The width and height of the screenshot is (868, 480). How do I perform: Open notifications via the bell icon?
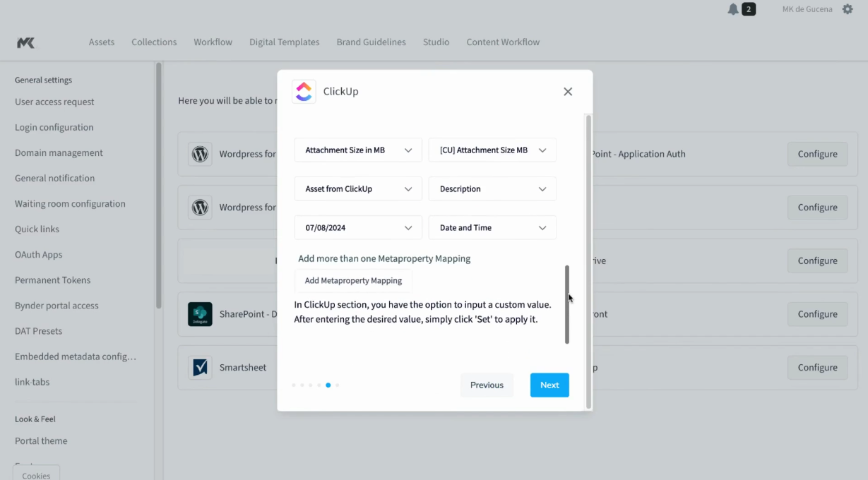click(x=732, y=9)
